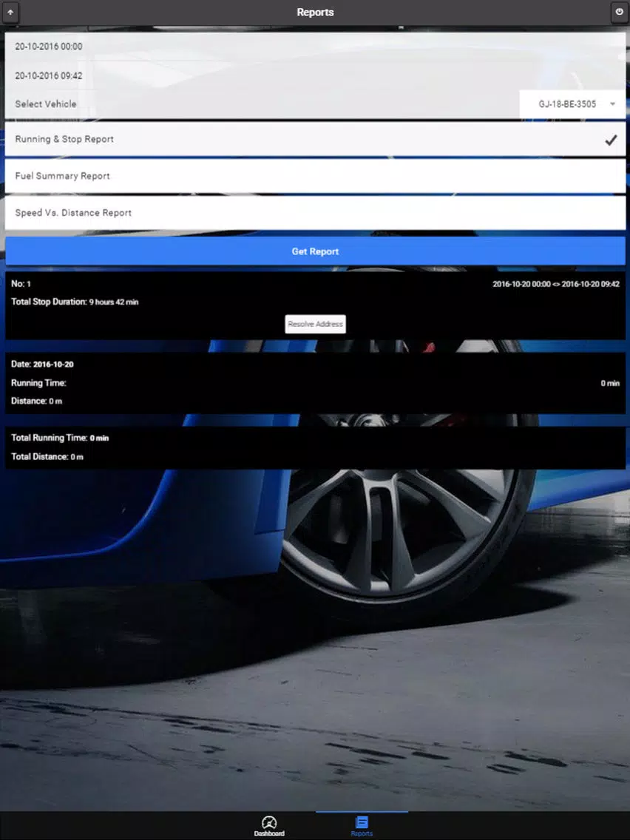Tap the Select Vehicle label
Screen dimensions: 630x840
[46, 104]
